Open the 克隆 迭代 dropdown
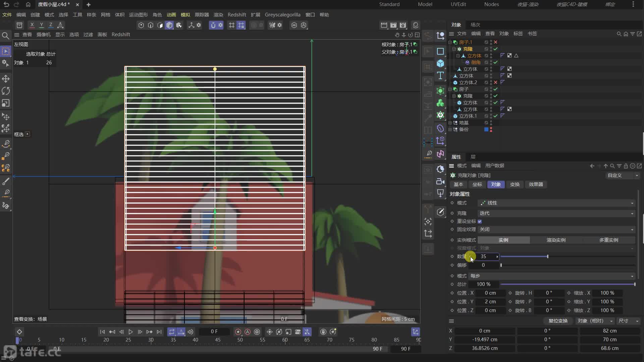Screen dimensions: 644x362 [x=556, y=214]
